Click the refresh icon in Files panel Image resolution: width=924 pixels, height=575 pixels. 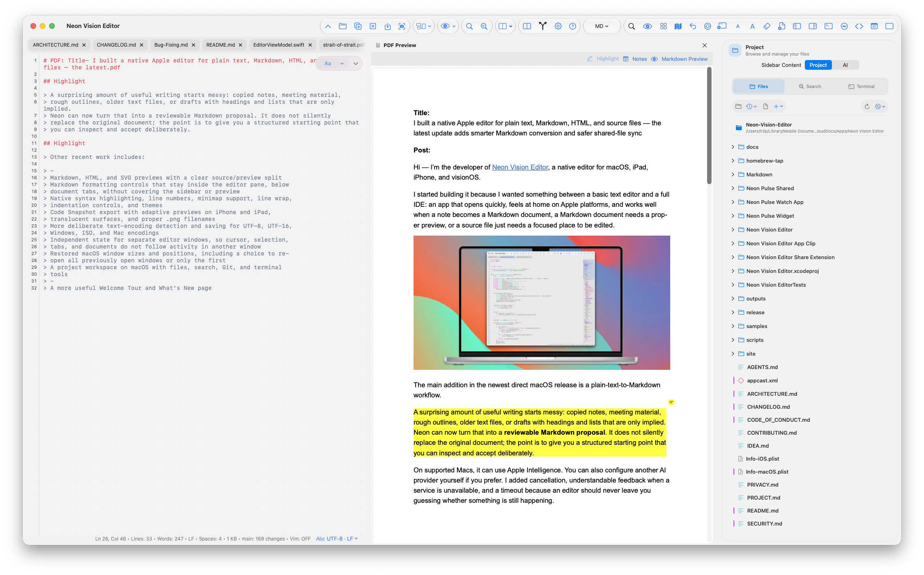(867, 107)
